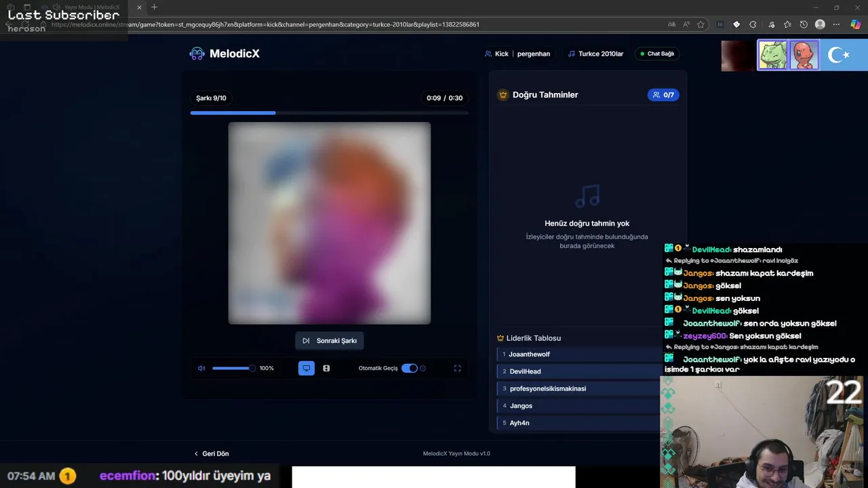868x488 pixels.
Task: Click the streamer webcam feed
Action: tap(764, 432)
